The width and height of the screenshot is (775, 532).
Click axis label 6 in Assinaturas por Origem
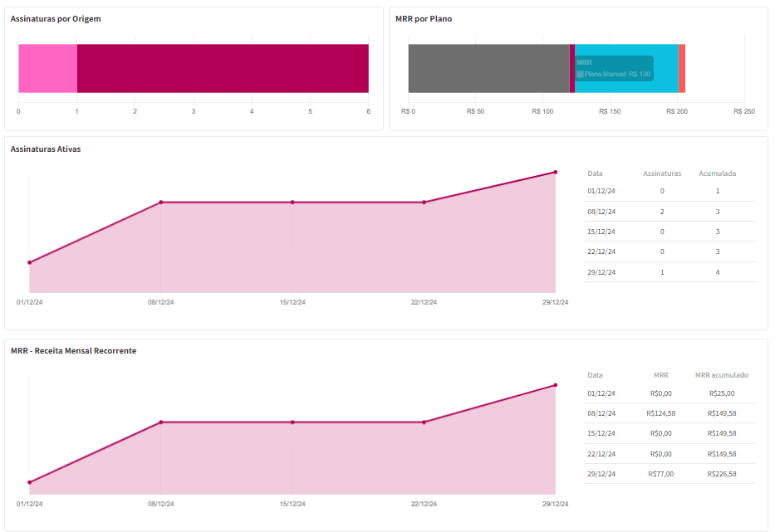(368, 112)
